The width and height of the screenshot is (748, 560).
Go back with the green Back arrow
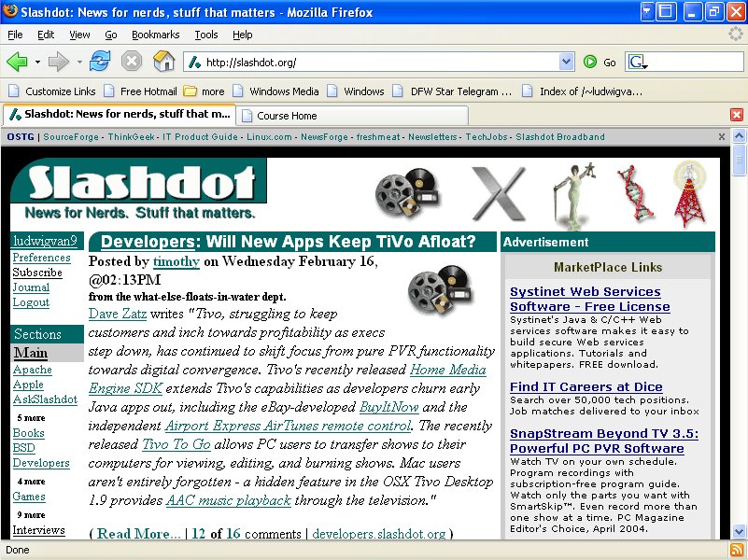tap(17, 62)
